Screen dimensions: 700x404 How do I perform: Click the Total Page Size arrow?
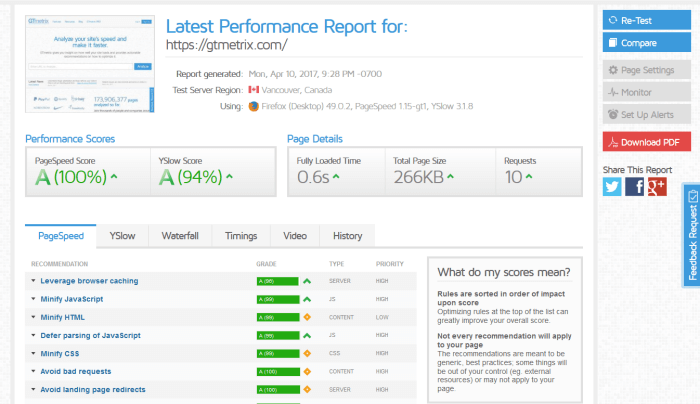click(x=450, y=177)
